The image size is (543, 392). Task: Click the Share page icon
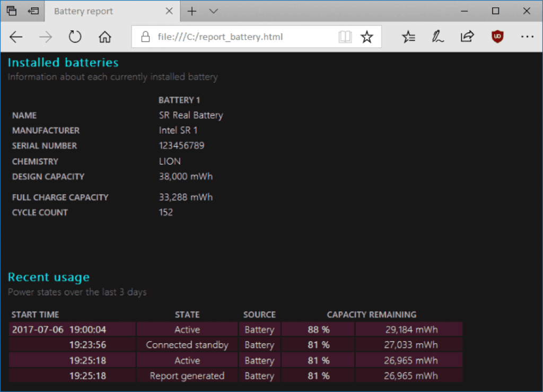[467, 37]
